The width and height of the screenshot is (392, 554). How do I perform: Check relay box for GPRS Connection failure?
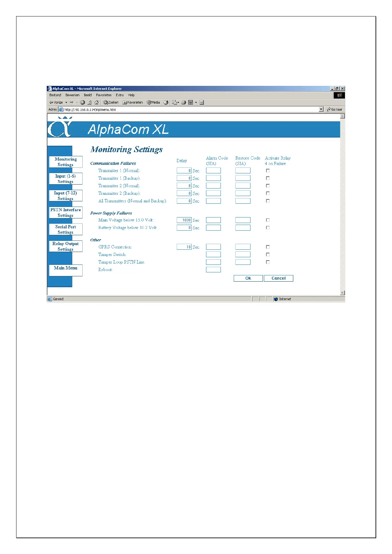(x=268, y=247)
